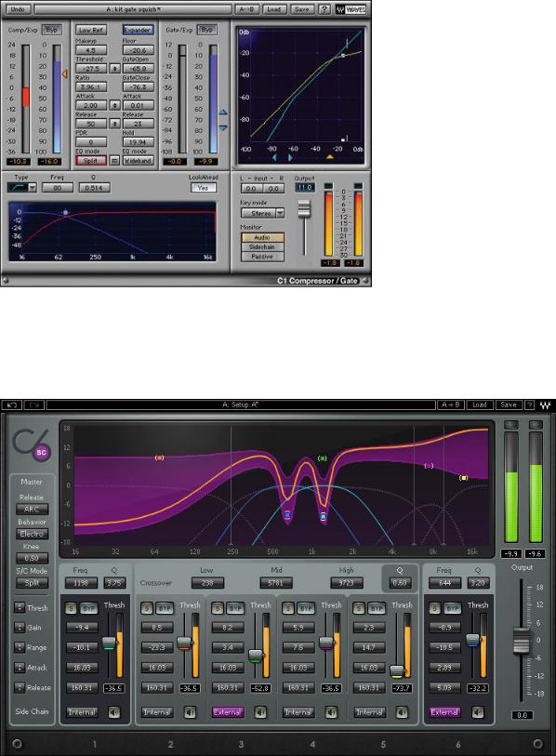The image size is (556, 756).
Task: Click Load in the C6 toolbar
Action: coord(480,405)
